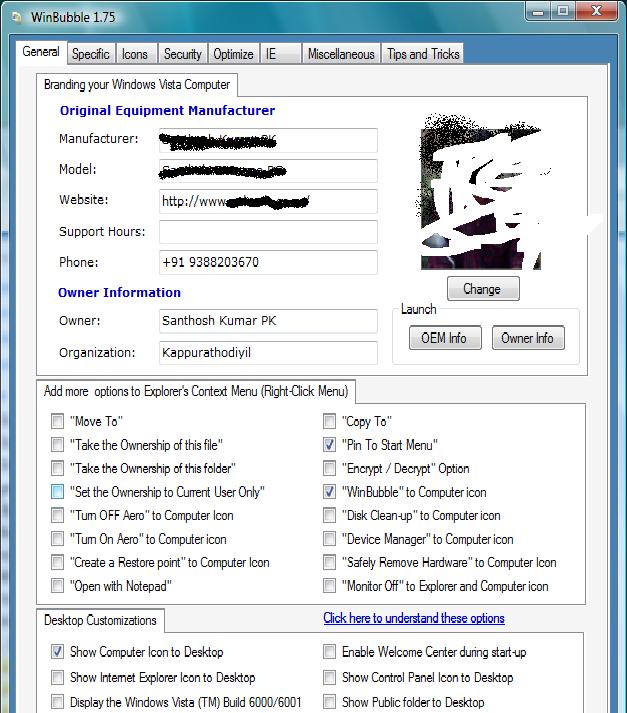
Task: Open the Tips and Tricks tab
Action: click(423, 54)
